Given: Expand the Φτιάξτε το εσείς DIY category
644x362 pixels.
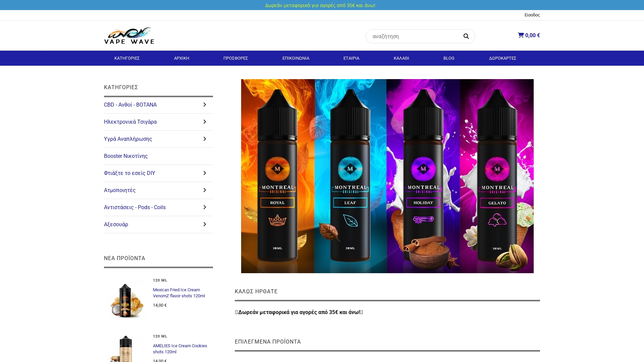Looking at the screenshot, I should coord(205,173).
